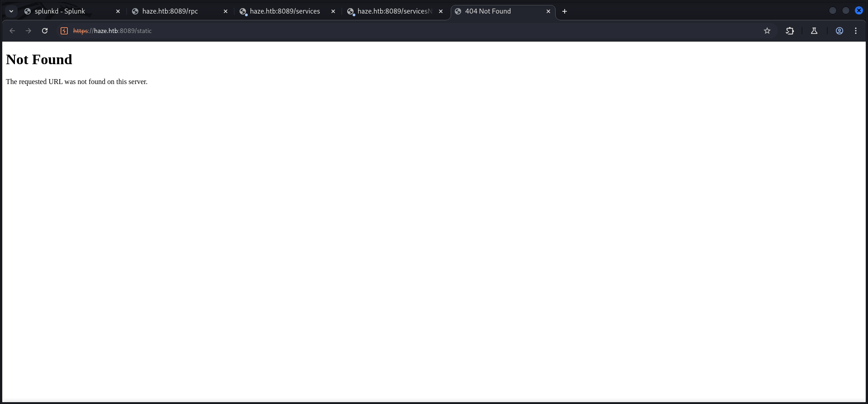Open a new tab
The image size is (868, 404).
pyautogui.click(x=565, y=11)
